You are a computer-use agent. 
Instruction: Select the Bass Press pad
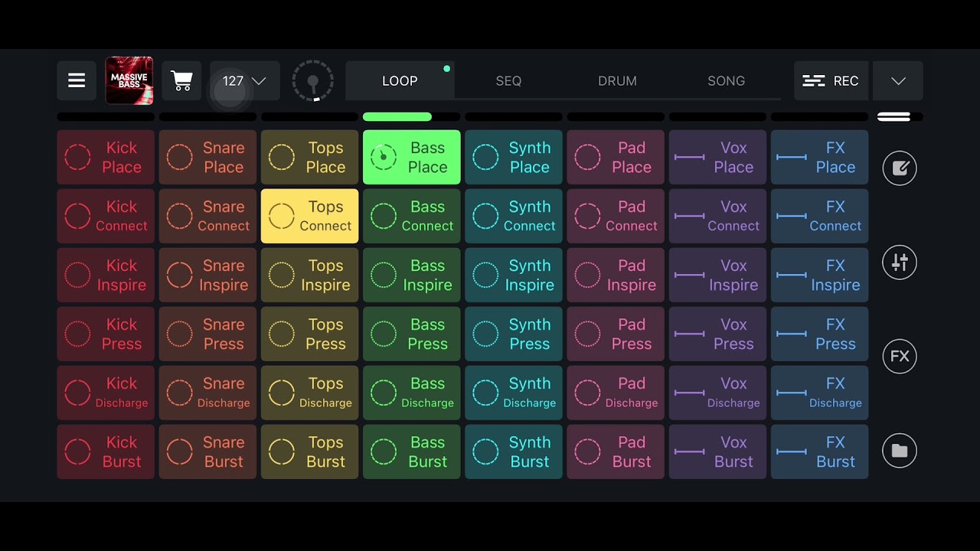[x=411, y=334]
